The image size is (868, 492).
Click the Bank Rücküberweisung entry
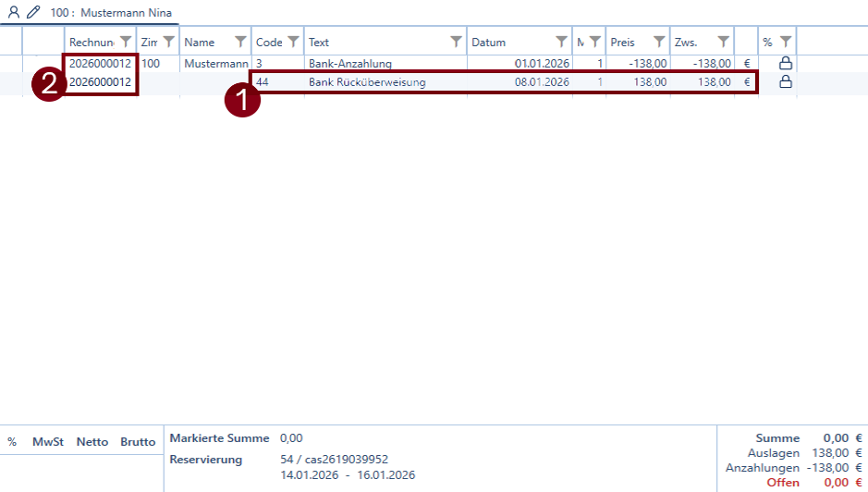click(x=367, y=82)
